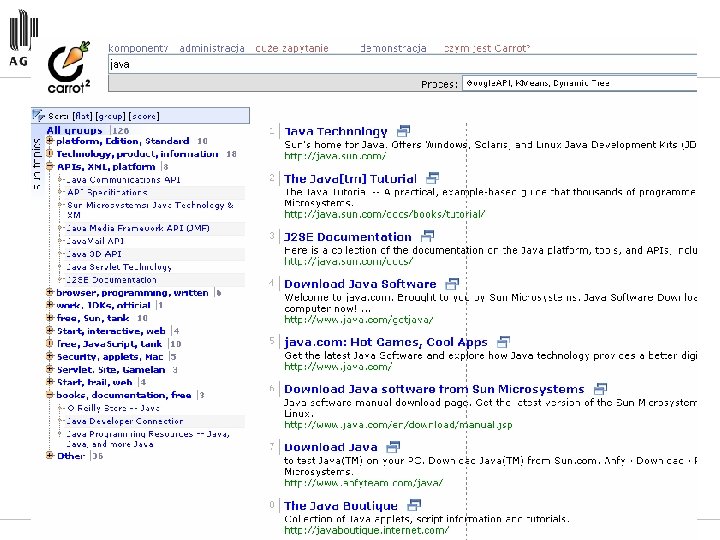This screenshot has height=540, width=720.
Task: Open java.com: Hot Games, Cool Apps link
Action: point(386,342)
